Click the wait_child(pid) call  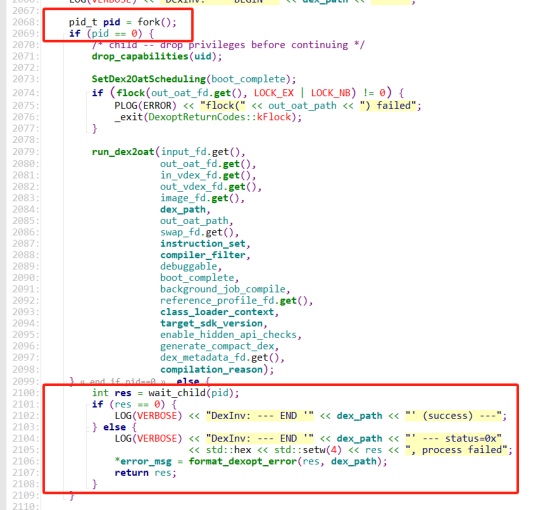[x=191, y=393]
